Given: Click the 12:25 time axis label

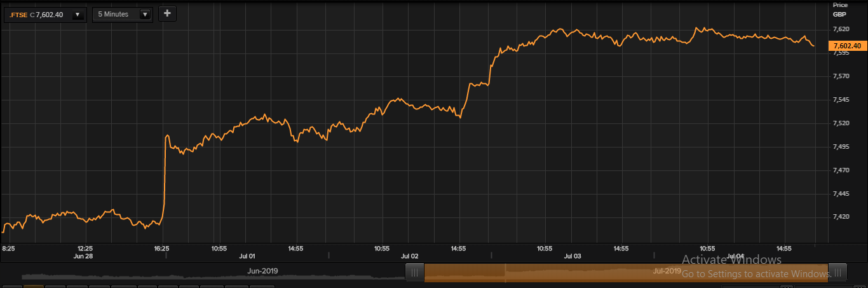Looking at the screenshot, I should [85, 248].
